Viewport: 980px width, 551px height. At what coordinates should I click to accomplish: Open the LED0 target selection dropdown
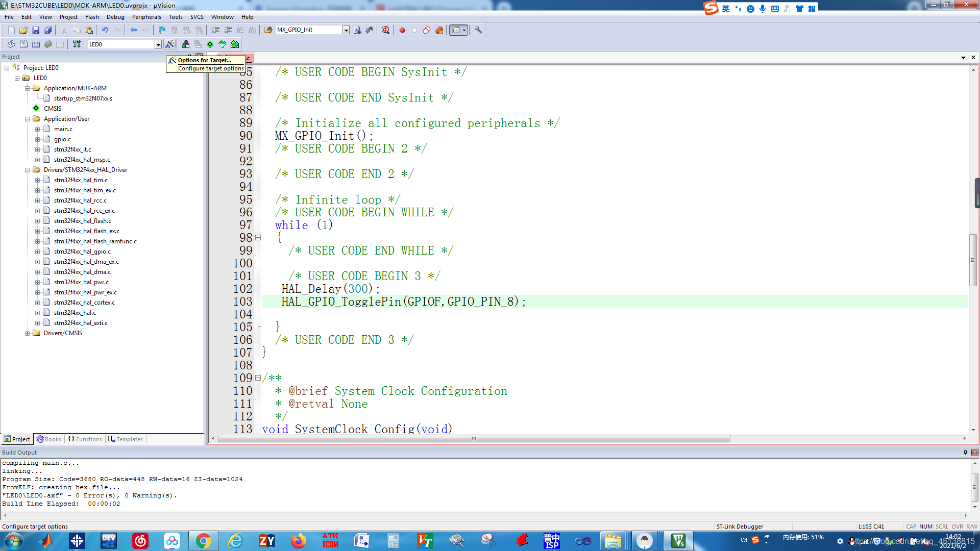pyautogui.click(x=158, y=44)
